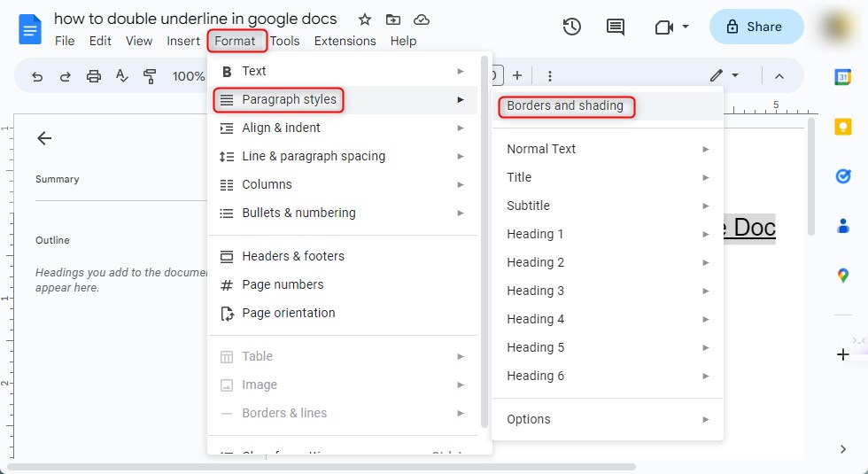Open the Options submenu
868x474 pixels.
[608, 419]
